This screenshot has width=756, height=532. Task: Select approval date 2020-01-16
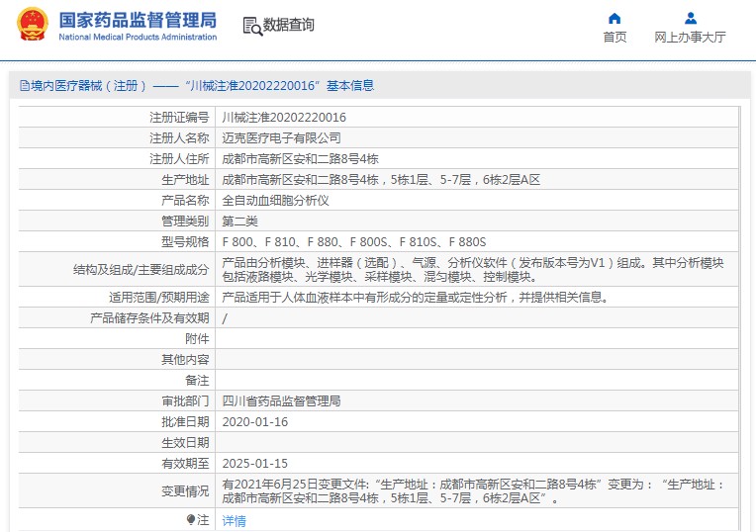pyautogui.click(x=254, y=422)
